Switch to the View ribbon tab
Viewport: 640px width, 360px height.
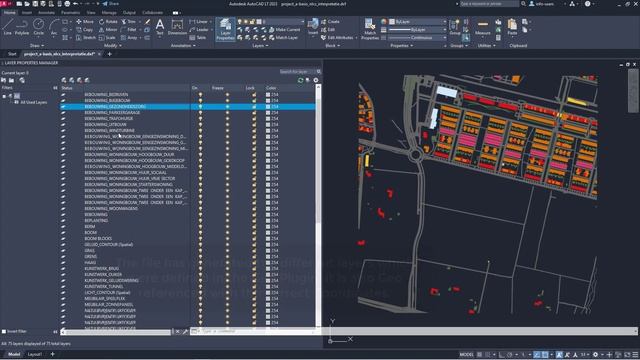click(91, 13)
